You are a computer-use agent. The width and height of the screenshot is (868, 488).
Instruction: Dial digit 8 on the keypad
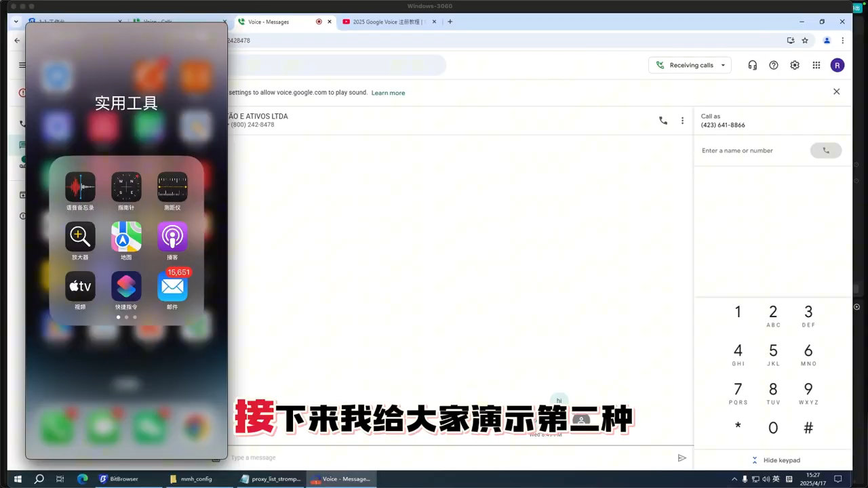(x=773, y=392)
